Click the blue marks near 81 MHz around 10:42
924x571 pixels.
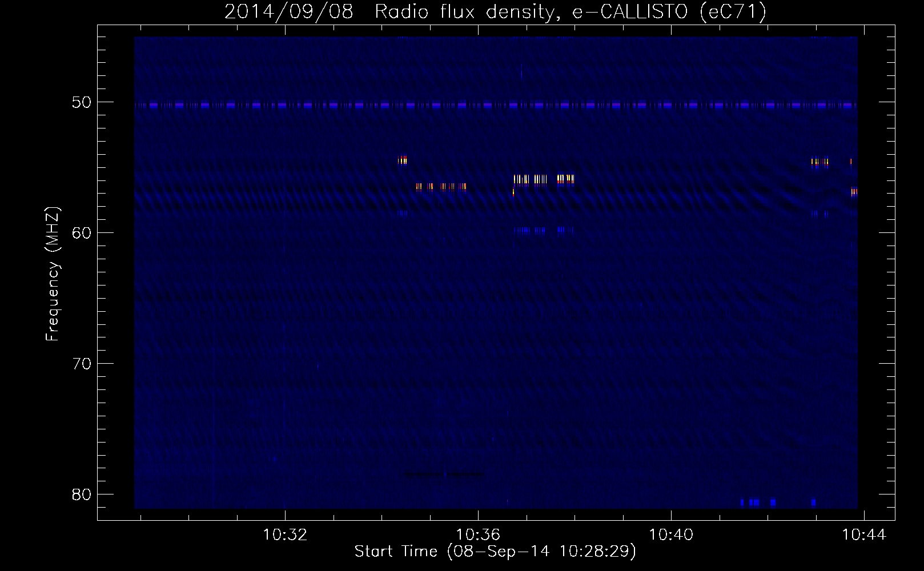[777, 502]
